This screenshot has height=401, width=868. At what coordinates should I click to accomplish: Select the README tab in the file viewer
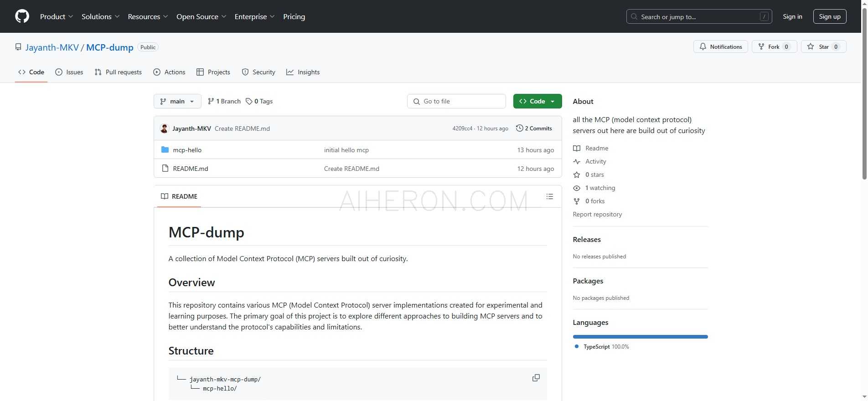179,196
